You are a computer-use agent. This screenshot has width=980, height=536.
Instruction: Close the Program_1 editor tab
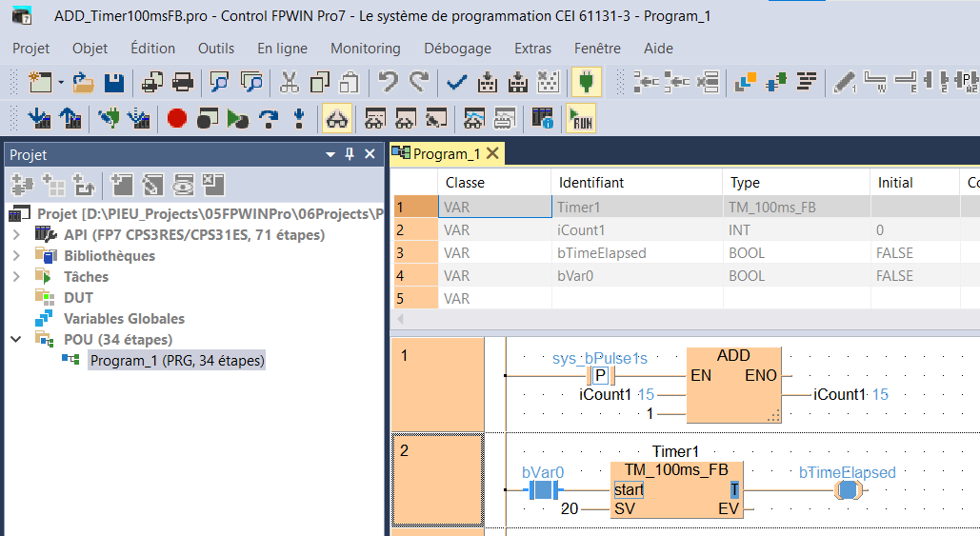click(x=492, y=153)
